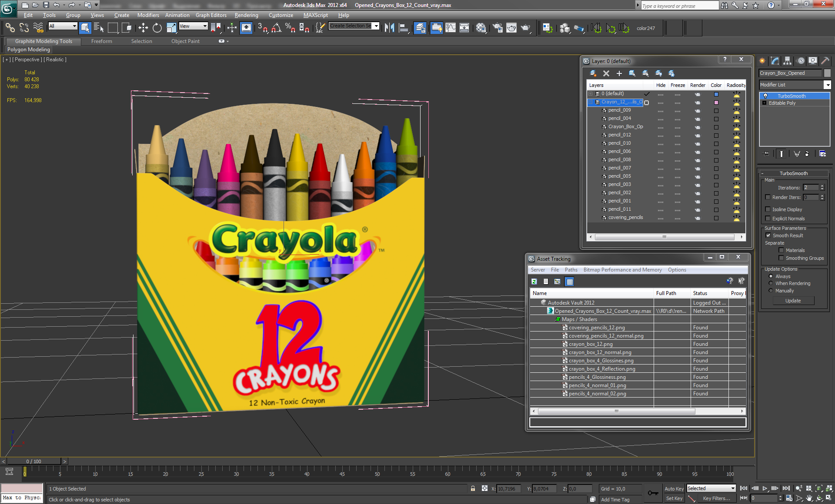Open Paths menu in Asset Tracking
Viewport: 835px width, 504px height.
(x=571, y=270)
